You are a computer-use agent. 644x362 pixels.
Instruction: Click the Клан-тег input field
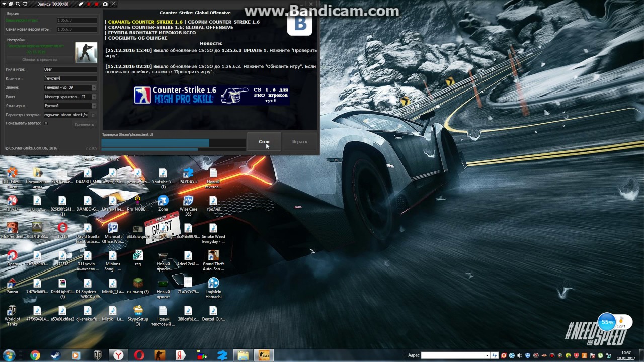click(70, 78)
